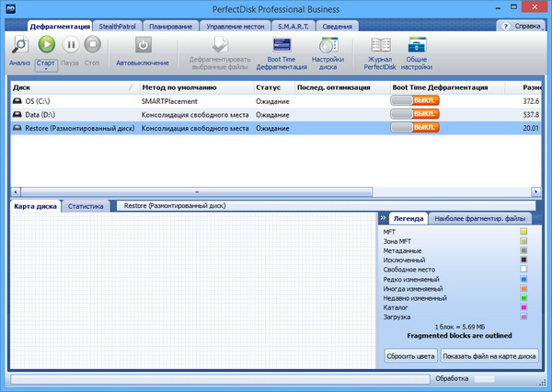
Task: Click Показать файл на карте диска button
Action: (489, 355)
